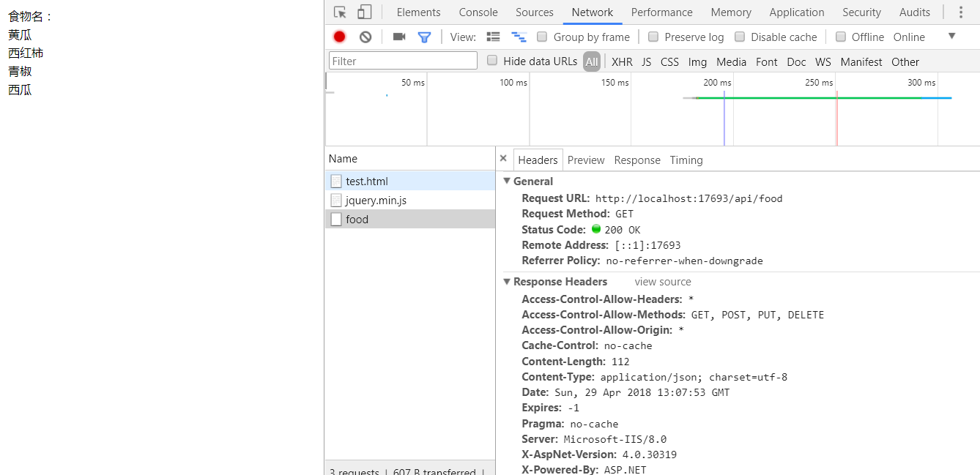This screenshot has width=980, height=475.
Task: Check the Hide data URLs option
Action: point(491,61)
